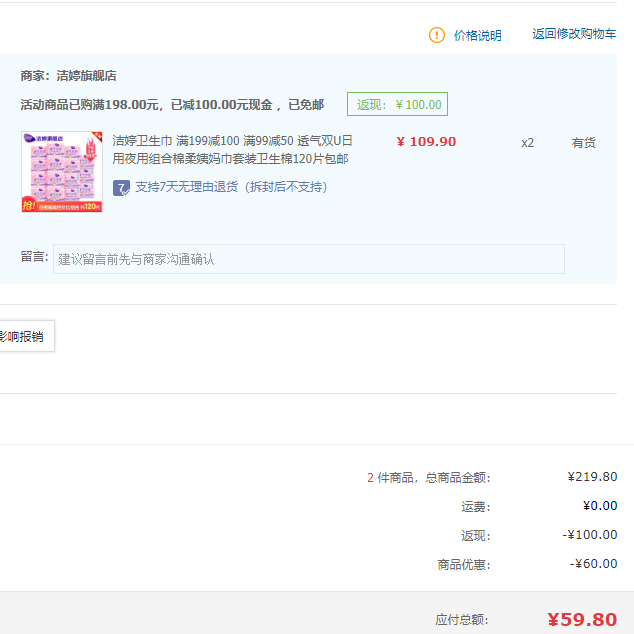Click the 返现 -¥100.00 cashback amount
The height and width of the screenshot is (634, 634).
[x=590, y=535]
